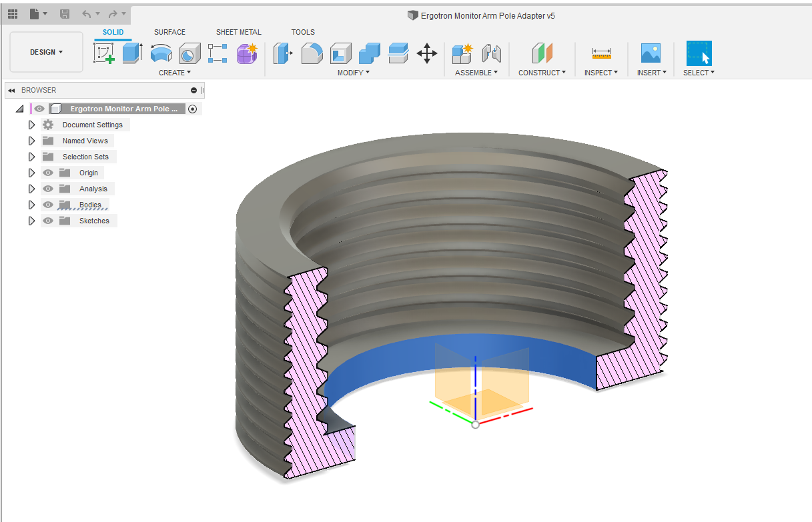
Task: Select the Extrude tool
Action: 133,53
